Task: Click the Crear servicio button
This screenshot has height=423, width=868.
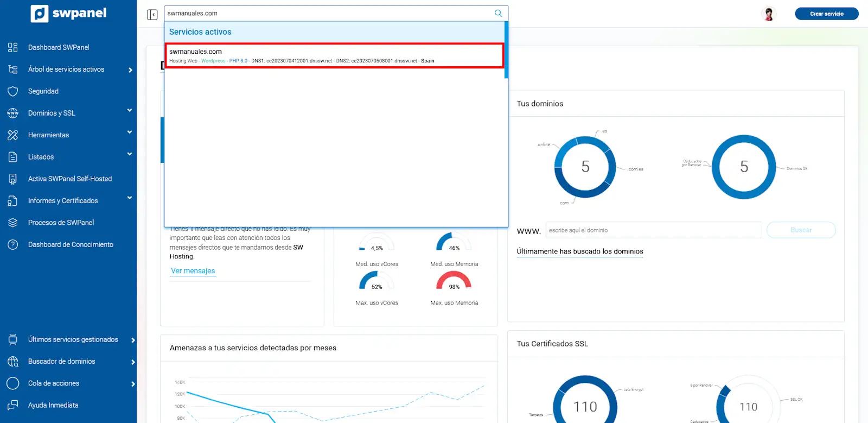Action: (826, 14)
